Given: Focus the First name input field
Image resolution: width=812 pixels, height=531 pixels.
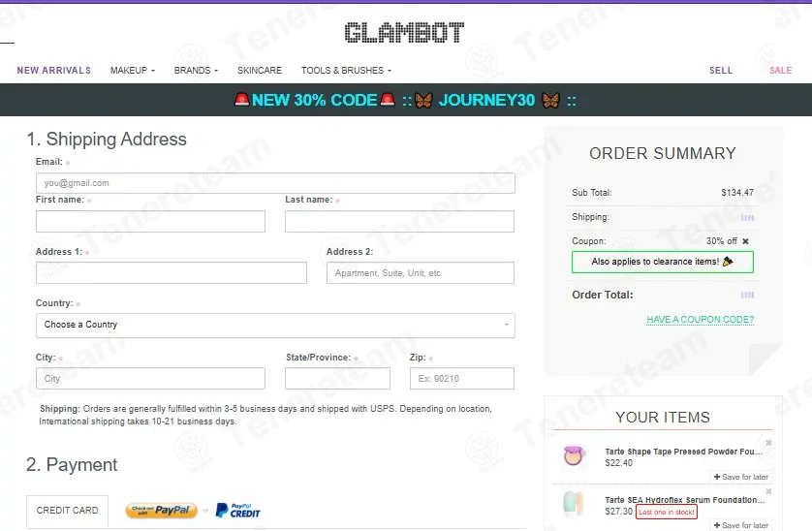Looking at the screenshot, I should click(151, 221).
